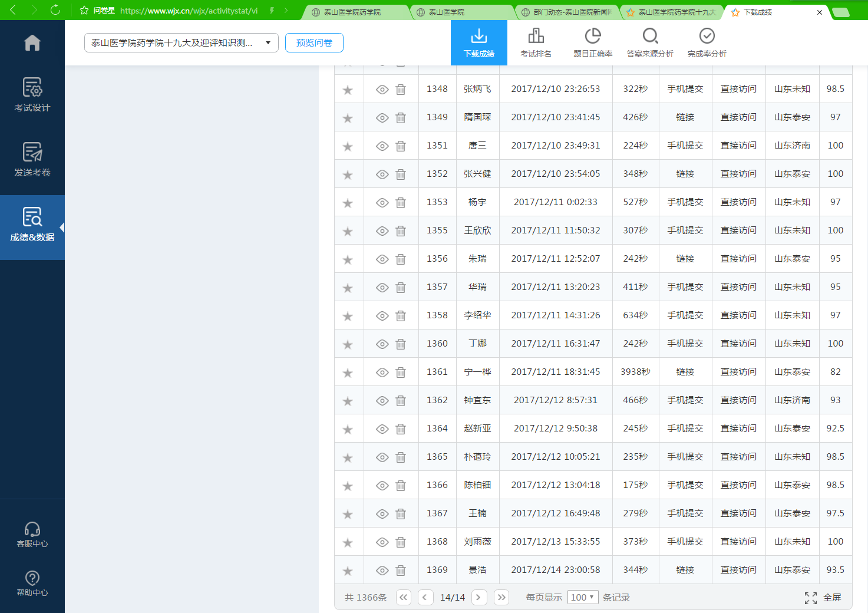Open 帮助中心 help center
The image size is (868, 613).
(x=32, y=583)
